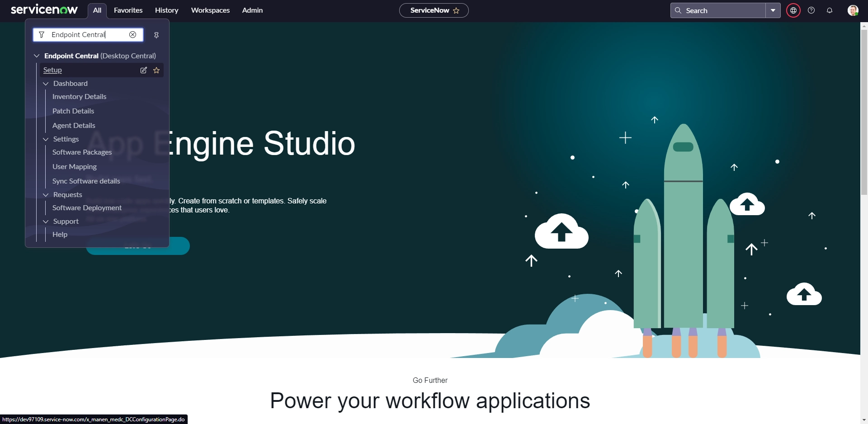Screen dimensions: 868x424
Task: Click the ServiceNow logo
Action: pyautogui.click(x=44, y=9)
